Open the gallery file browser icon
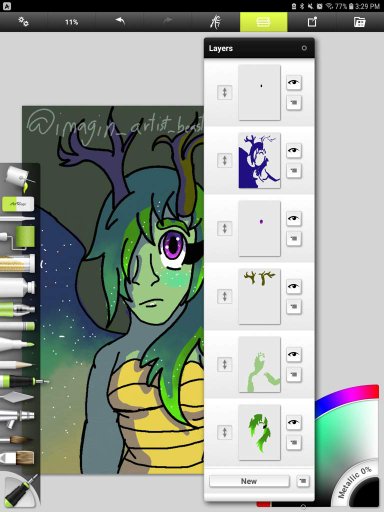 (x=359, y=22)
